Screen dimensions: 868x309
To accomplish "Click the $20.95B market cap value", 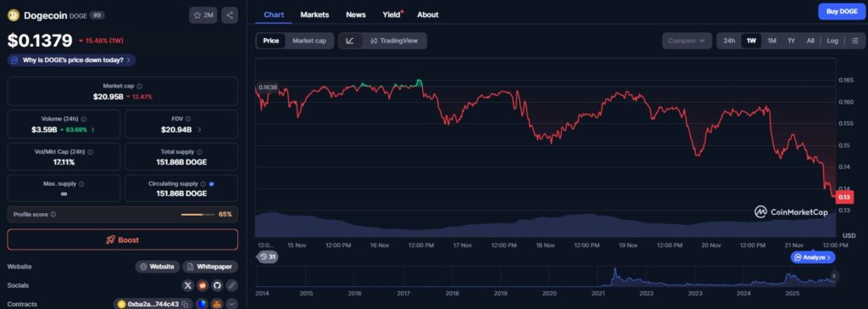I will click(x=108, y=97).
